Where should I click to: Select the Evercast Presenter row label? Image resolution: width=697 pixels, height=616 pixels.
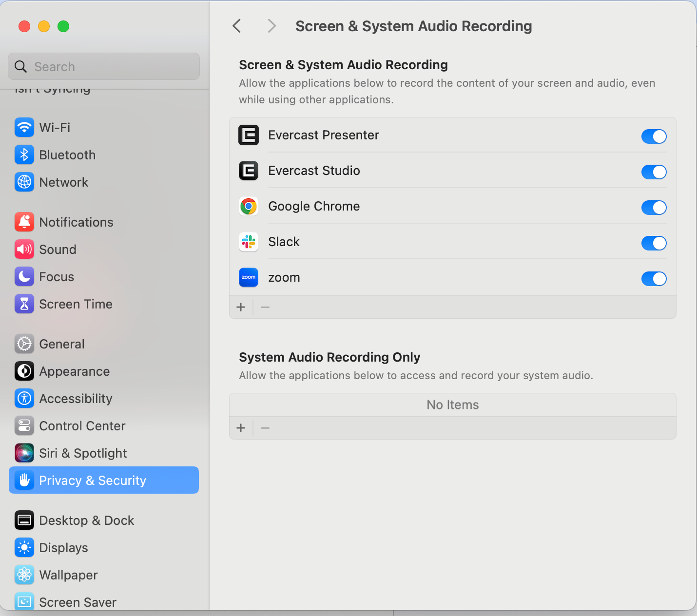point(324,135)
